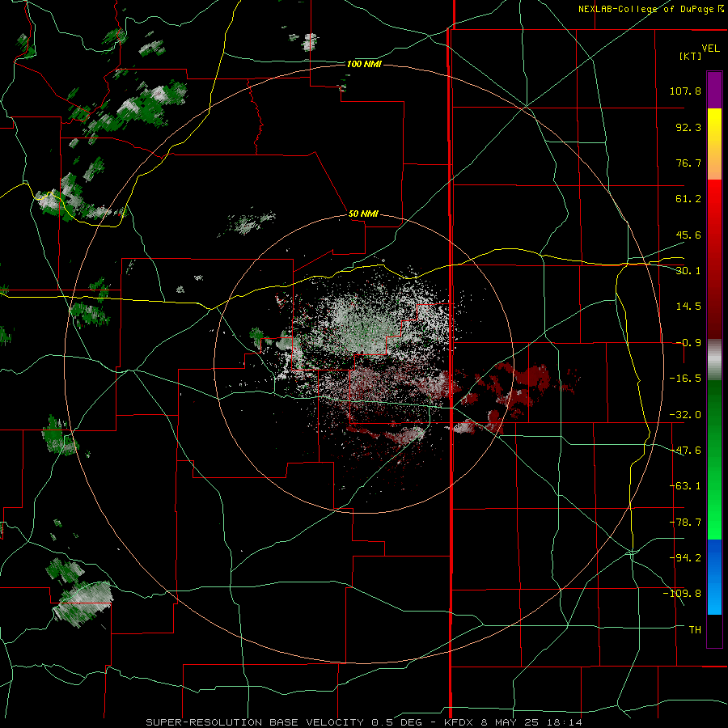Click the -47.6 legend value
Viewport: 728px width, 728px height.
[685, 451]
